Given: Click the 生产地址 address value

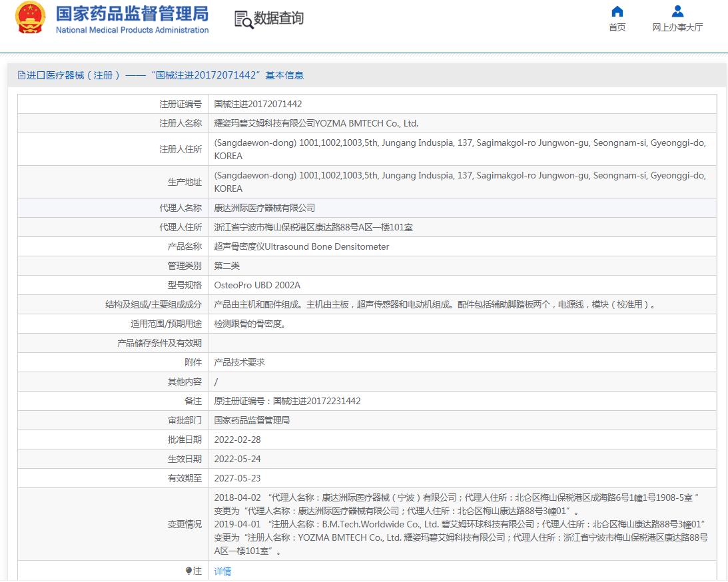Looking at the screenshot, I should [x=460, y=182].
